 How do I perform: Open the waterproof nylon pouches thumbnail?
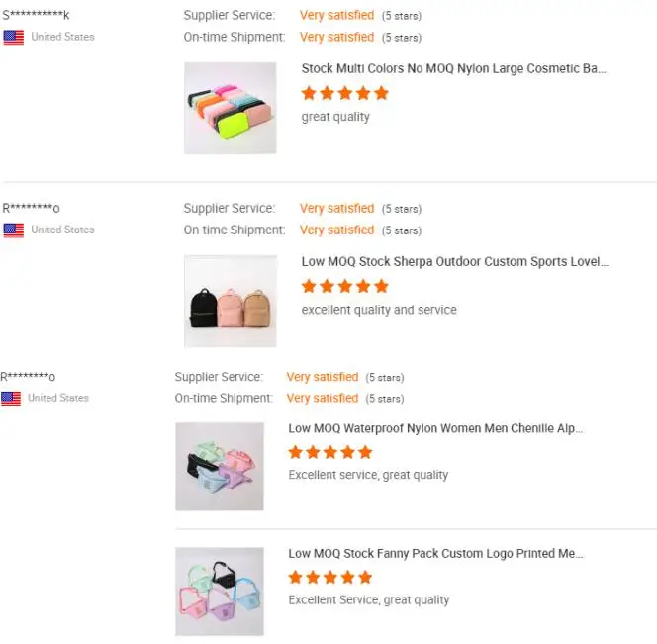[220, 467]
